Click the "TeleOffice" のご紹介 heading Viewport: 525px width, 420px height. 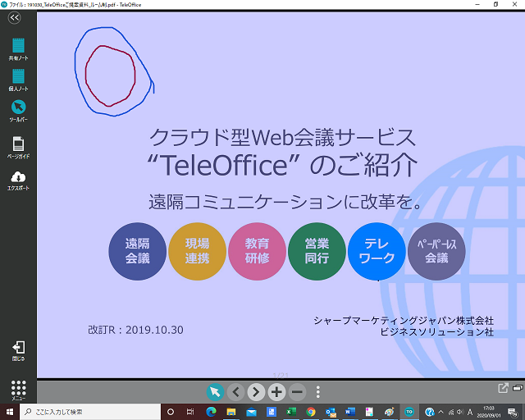[x=282, y=165]
